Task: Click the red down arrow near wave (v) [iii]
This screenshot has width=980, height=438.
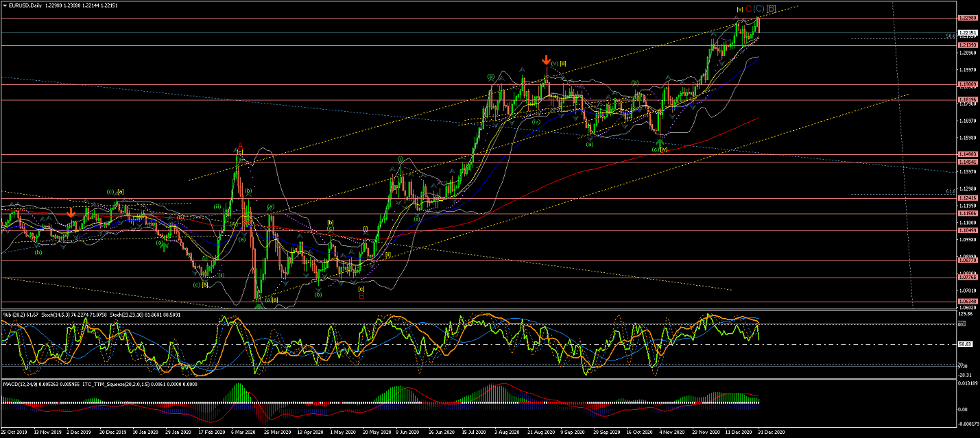Action: (x=546, y=60)
